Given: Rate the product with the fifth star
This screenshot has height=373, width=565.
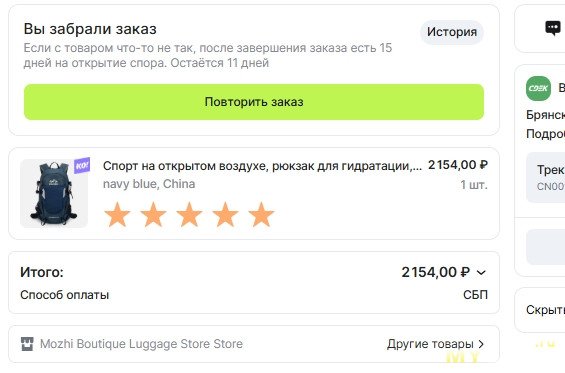Looking at the screenshot, I should [x=261, y=214].
